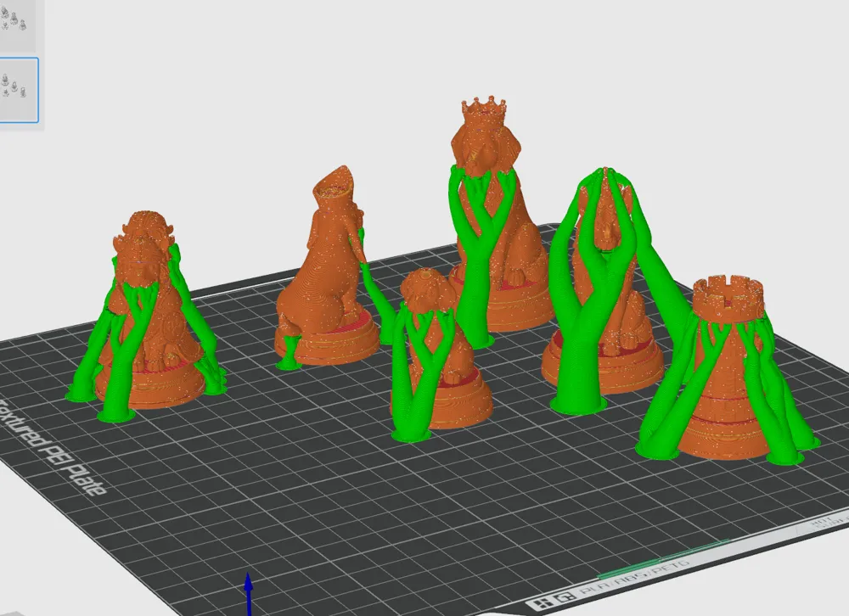Select the highlighted plate thumbnail in sidebar
849x616 pixels.
coord(19,90)
